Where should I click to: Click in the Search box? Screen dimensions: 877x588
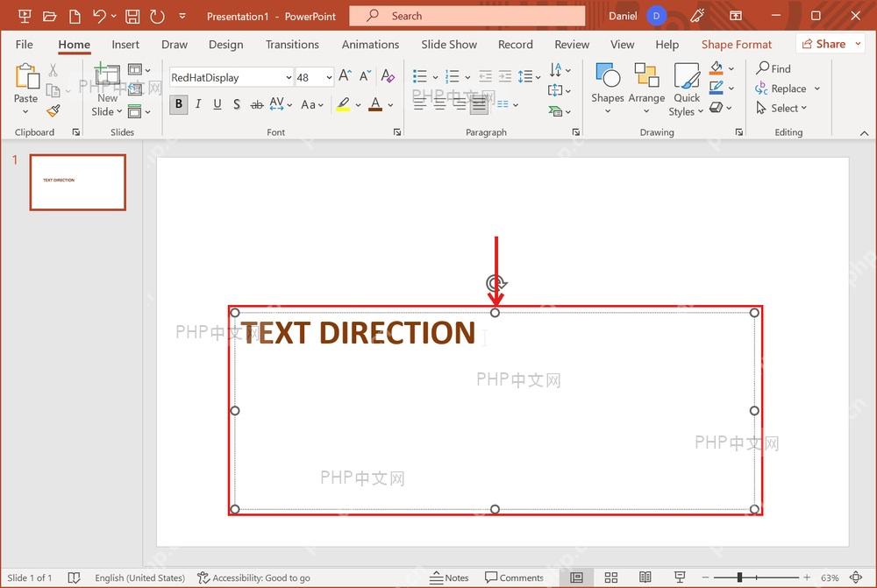click(x=467, y=16)
